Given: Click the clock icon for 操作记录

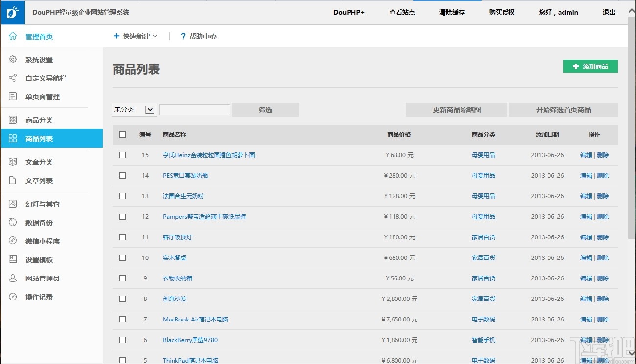Looking at the screenshot, I should 13,297.
